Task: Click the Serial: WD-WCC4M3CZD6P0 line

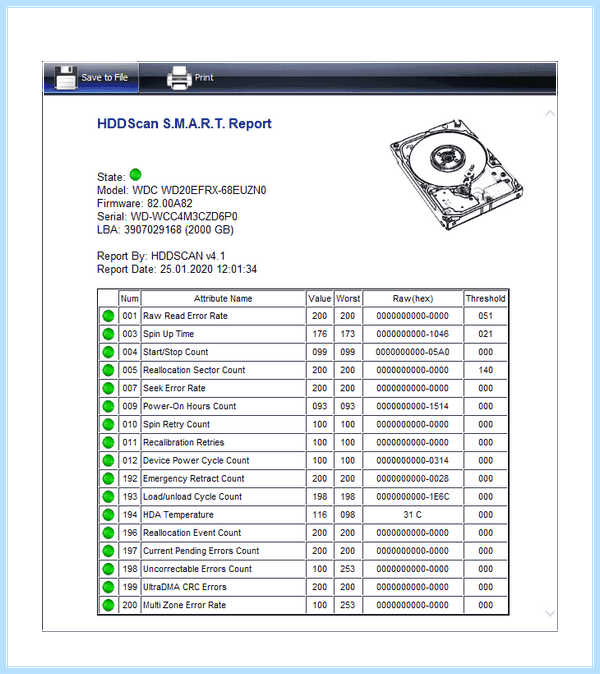Action: pyautogui.click(x=167, y=217)
